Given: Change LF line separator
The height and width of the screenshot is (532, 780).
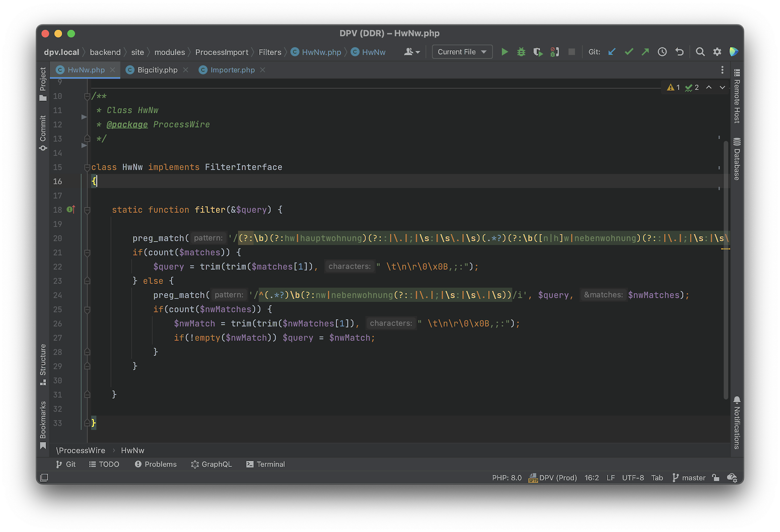Looking at the screenshot, I should (x=611, y=478).
